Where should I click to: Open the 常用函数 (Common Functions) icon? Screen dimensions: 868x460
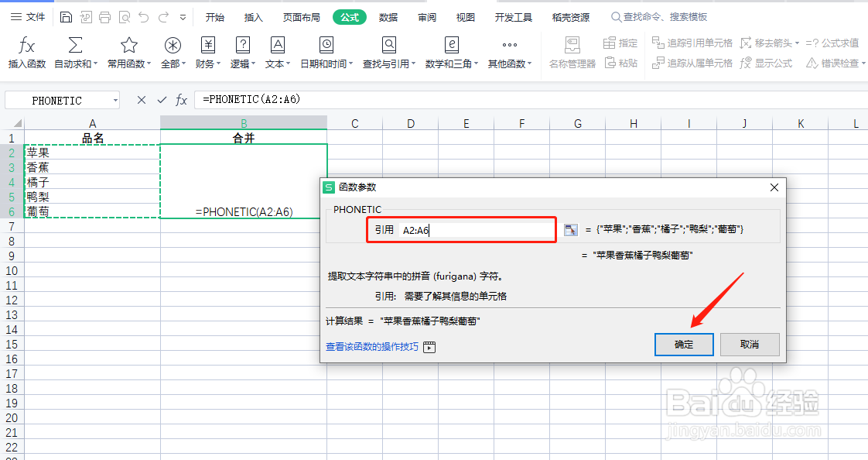126,52
